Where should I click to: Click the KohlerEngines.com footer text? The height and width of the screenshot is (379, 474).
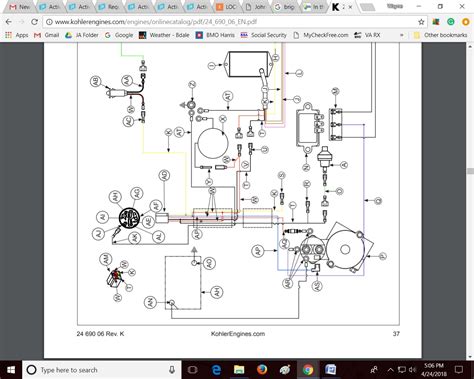[238, 334]
